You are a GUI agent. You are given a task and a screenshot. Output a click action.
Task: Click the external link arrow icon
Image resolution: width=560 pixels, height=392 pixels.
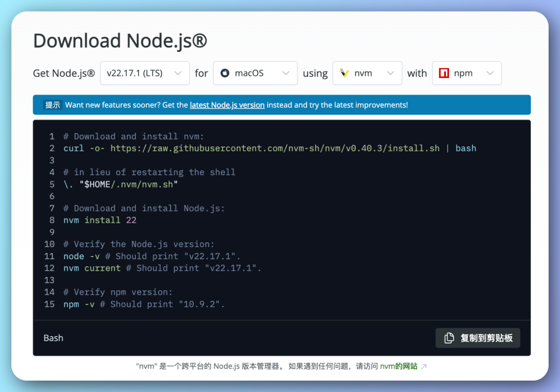click(424, 366)
